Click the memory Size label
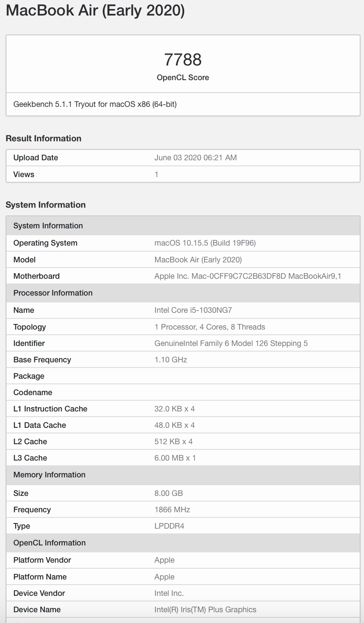 [x=21, y=493]
